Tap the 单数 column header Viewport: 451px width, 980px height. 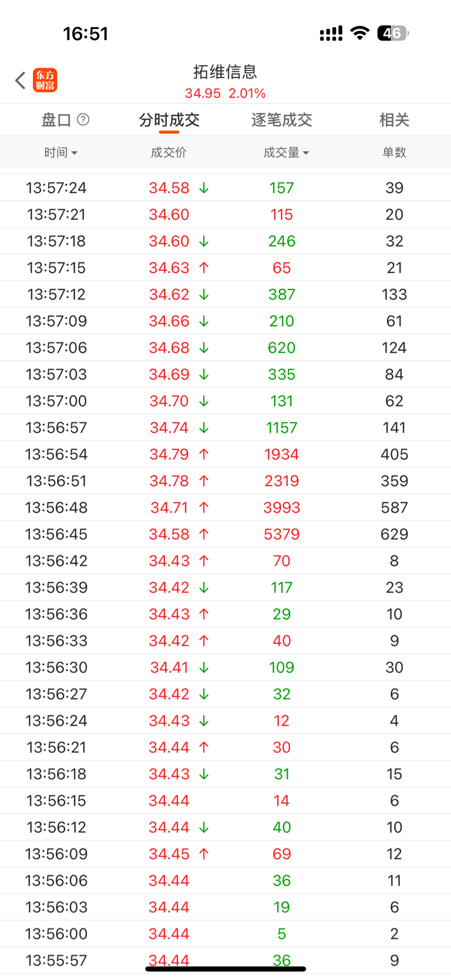[x=394, y=153]
